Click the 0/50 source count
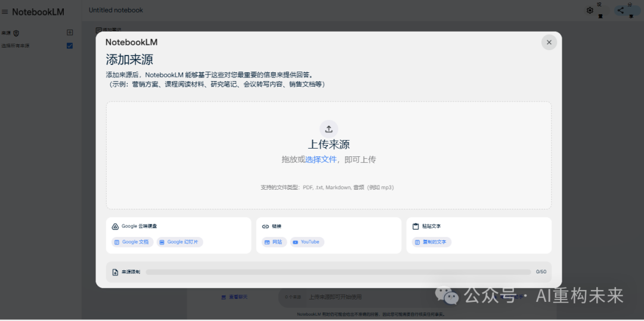Viewport: 644px width, 321px height. pos(541,271)
